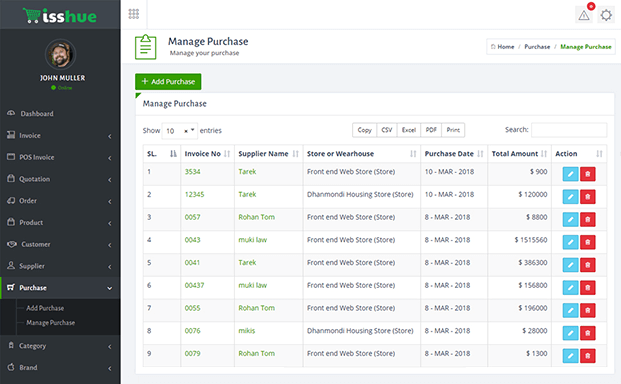Edit purchase invoice 0057
621x384 pixels.
(570, 219)
